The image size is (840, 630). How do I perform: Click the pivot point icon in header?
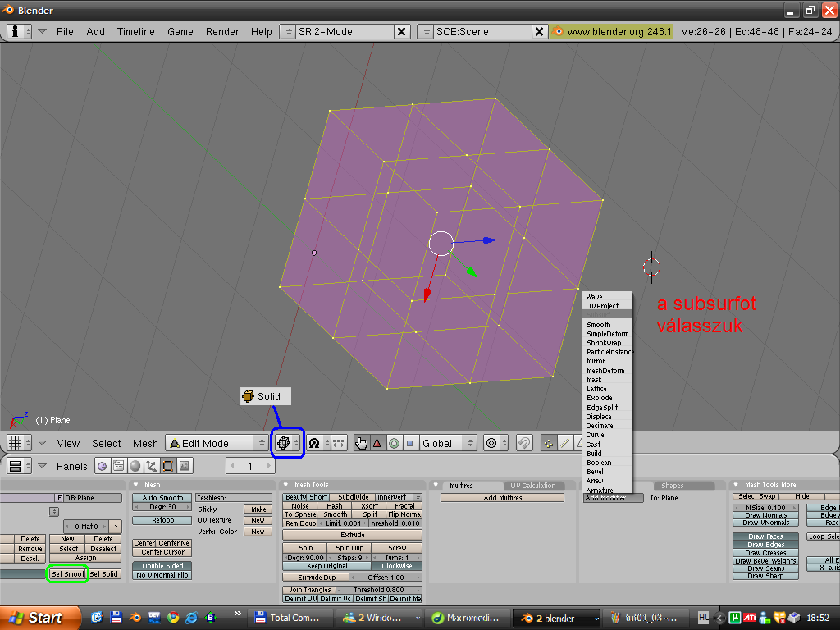[313, 443]
